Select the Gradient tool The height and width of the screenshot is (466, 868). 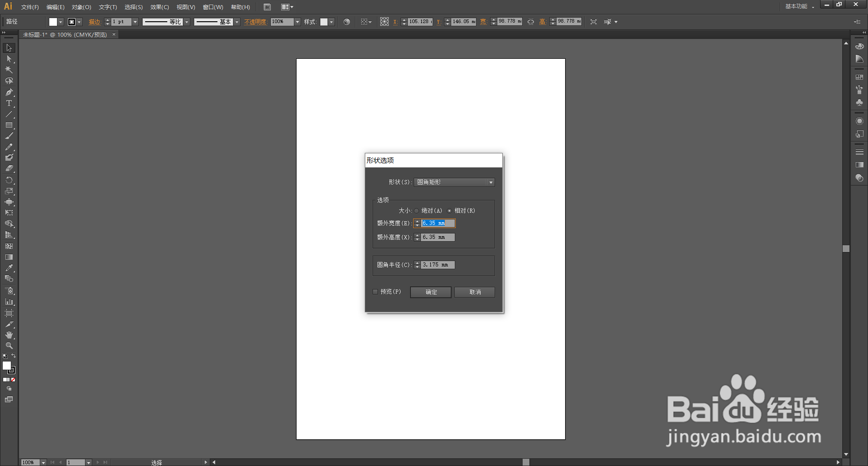coord(9,257)
